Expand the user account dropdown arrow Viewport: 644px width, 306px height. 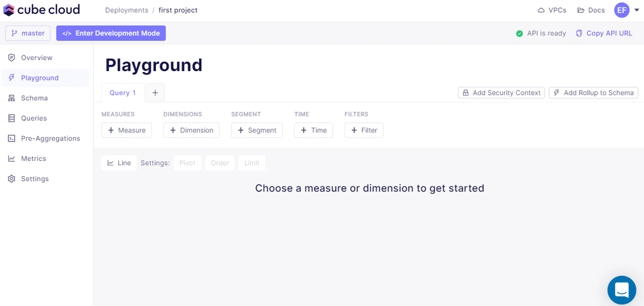coord(637,10)
